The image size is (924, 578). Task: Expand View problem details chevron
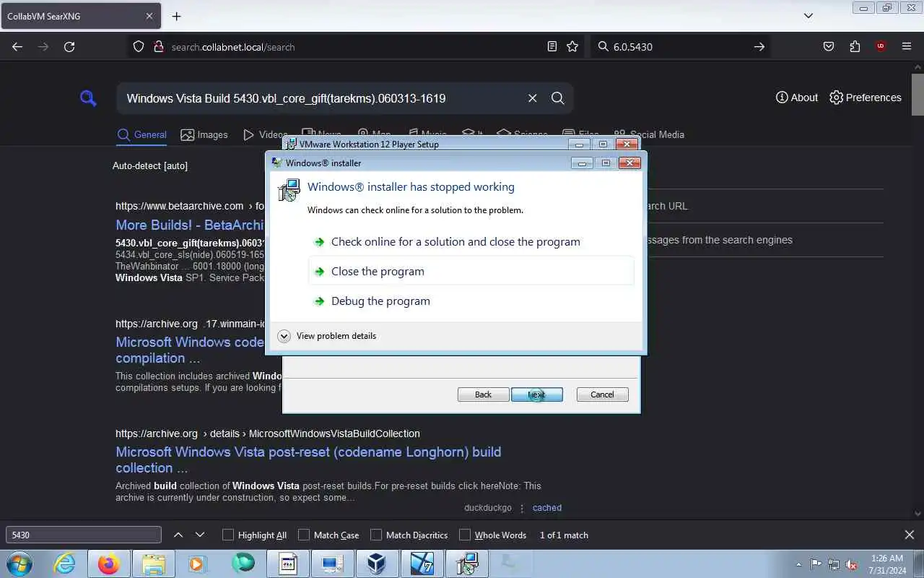[284, 336]
